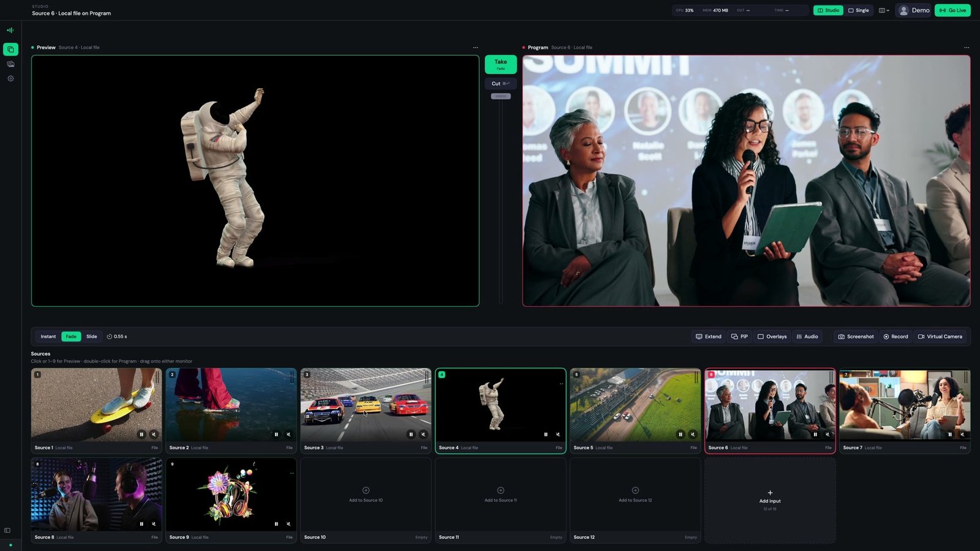980x551 pixels.
Task: Pause playback on Source 2 thumbnail
Action: coord(276,435)
